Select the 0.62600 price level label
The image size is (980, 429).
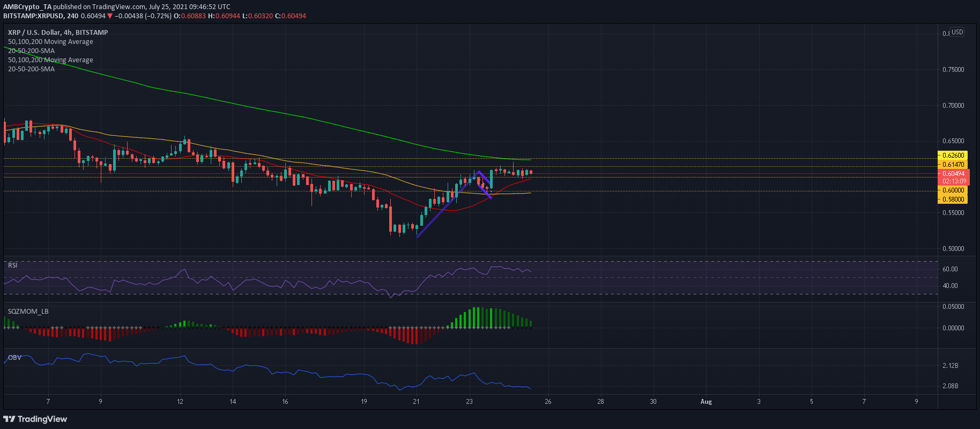953,156
